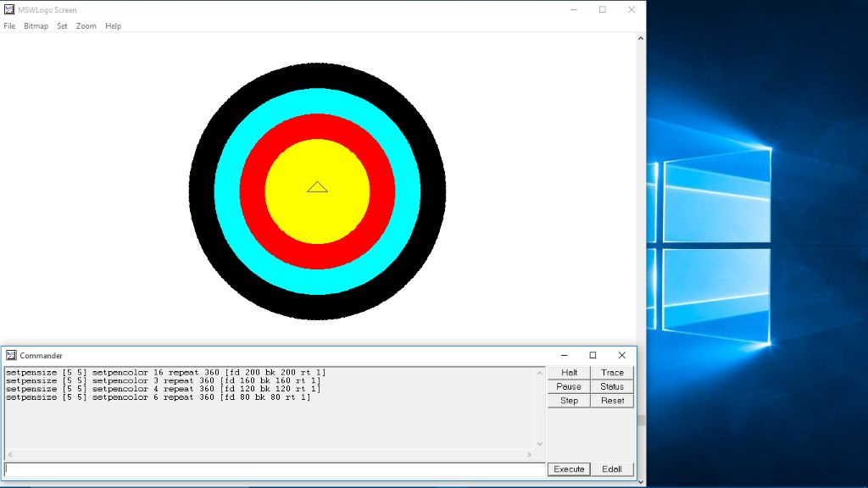Image resolution: width=868 pixels, height=488 pixels.
Task: Select the setpencolor 3 history line
Action: 163,380
